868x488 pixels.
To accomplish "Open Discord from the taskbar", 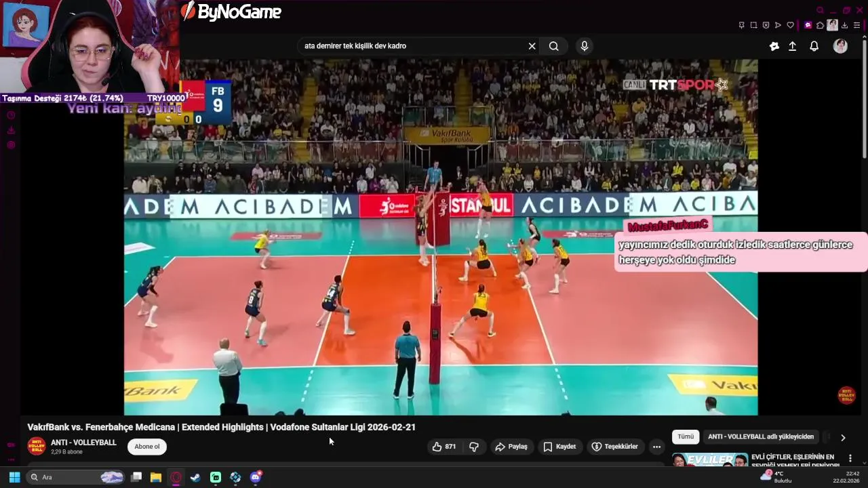I will 256,477.
